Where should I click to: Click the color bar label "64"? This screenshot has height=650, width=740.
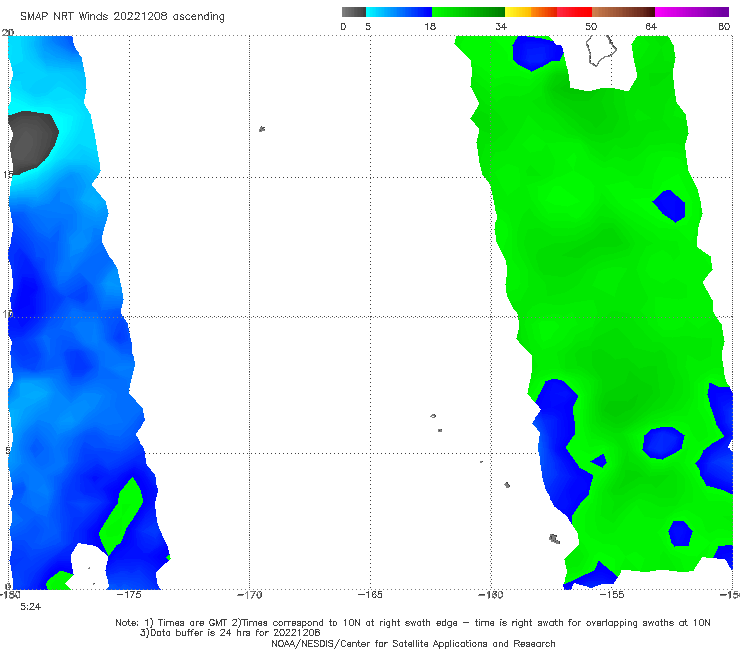click(651, 26)
